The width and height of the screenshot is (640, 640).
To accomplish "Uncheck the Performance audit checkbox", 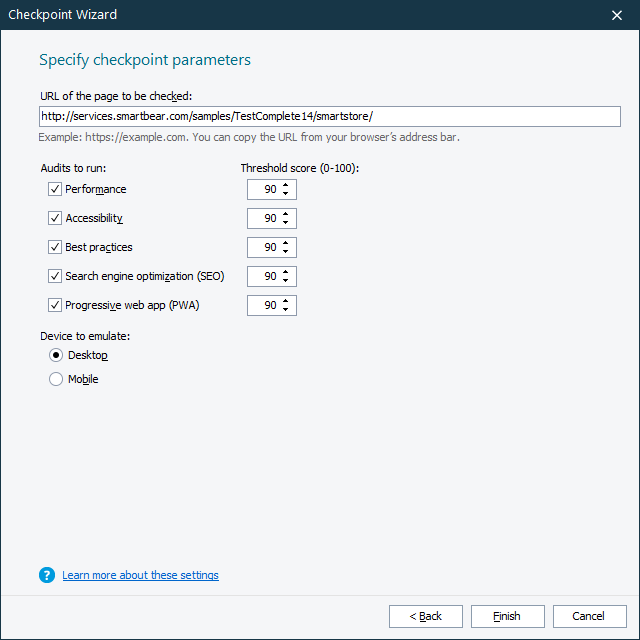I will 55,189.
